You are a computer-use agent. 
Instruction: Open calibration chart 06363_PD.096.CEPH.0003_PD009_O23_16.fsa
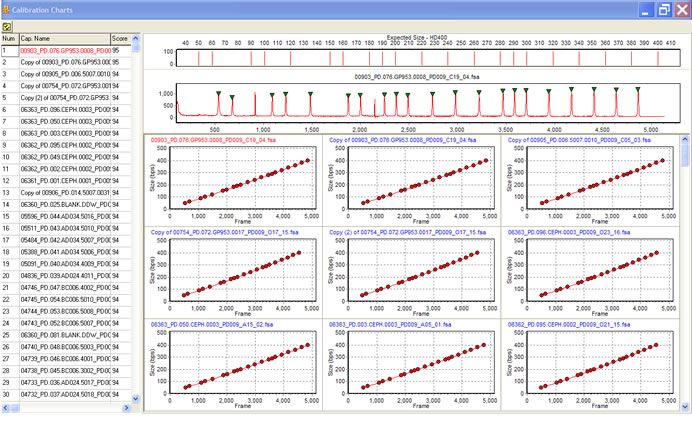click(590, 273)
